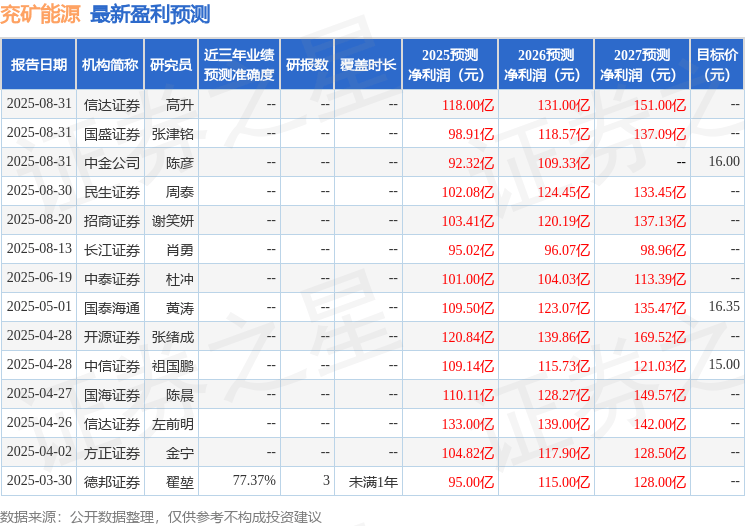Click profit value 98.91亿
This screenshot has height=526, width=745.
[x=471, y=134]
